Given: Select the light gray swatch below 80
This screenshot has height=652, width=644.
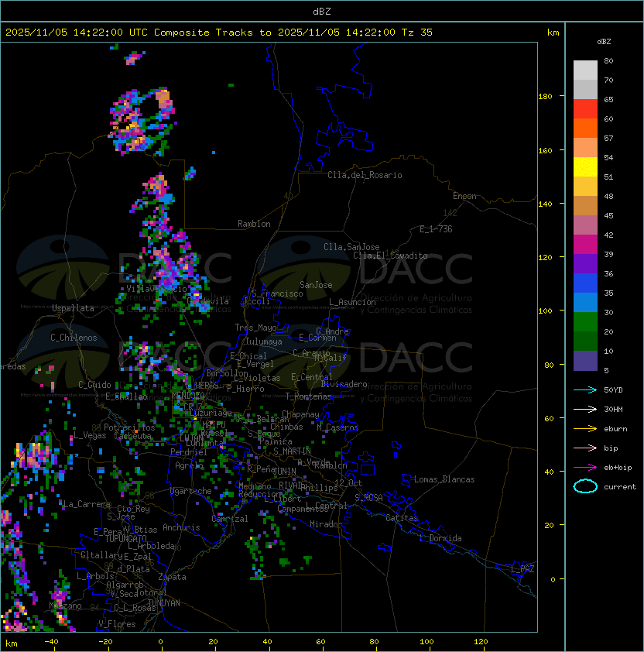Looking at the screenshot, I should (x=585, y=70).
